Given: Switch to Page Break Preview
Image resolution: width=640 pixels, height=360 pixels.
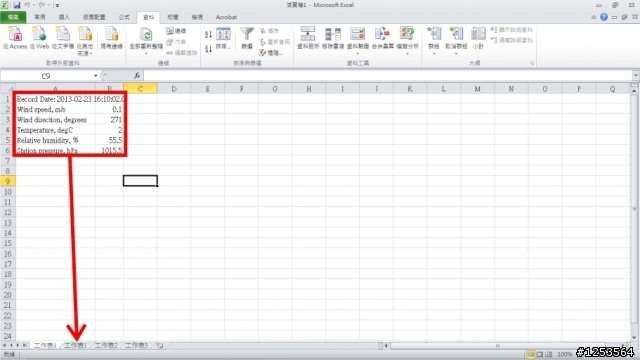Looking at the screenshot, I should point(549,354).
